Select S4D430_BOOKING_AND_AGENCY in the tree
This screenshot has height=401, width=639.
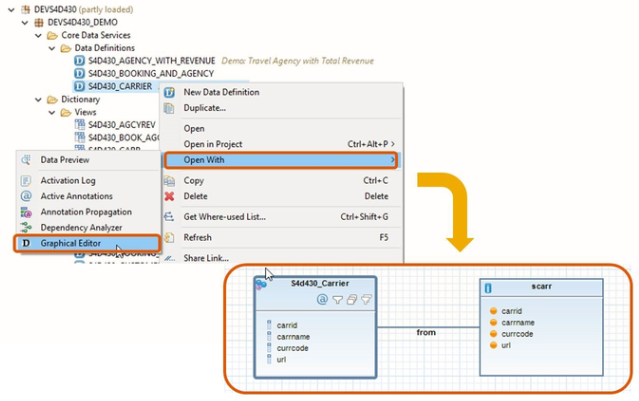150,74
